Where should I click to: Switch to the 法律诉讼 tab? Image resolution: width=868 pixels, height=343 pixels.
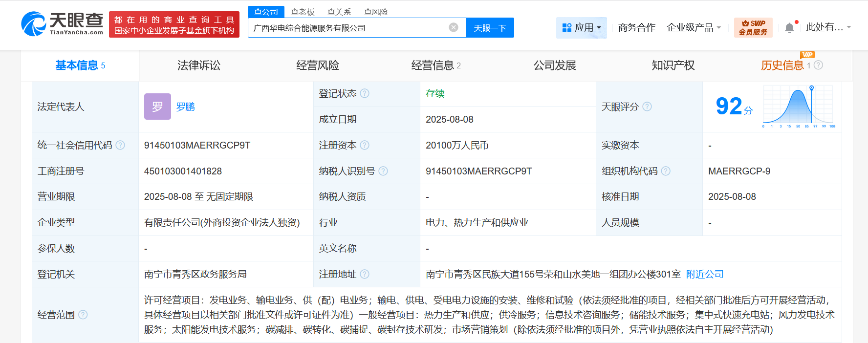pyautogui.click(x=199, y=65)
